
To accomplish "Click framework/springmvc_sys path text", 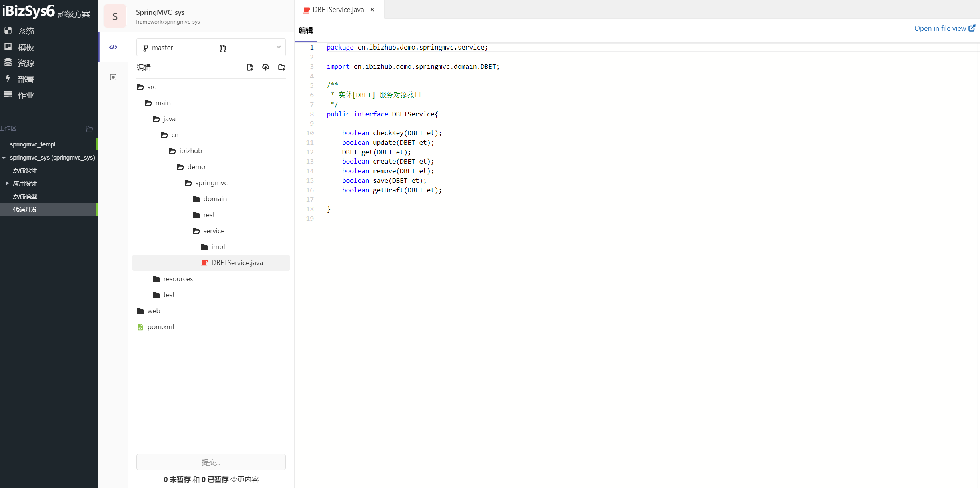I will 168,22.
